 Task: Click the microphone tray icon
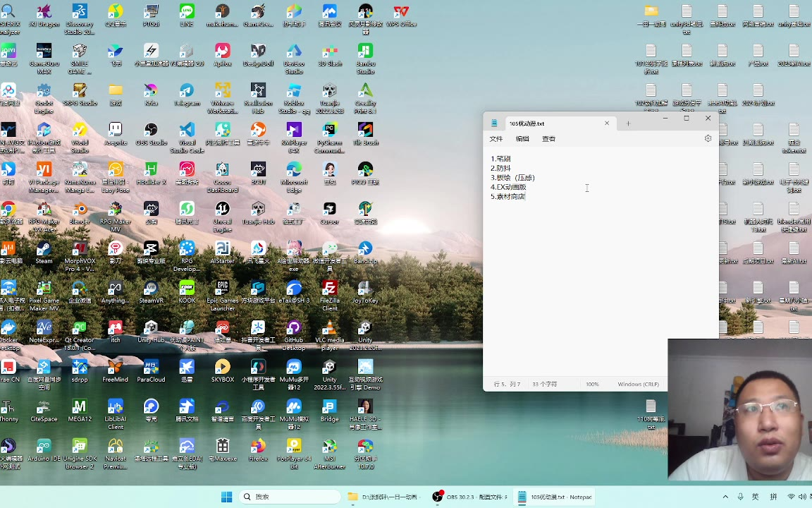[x=741, y=497]
